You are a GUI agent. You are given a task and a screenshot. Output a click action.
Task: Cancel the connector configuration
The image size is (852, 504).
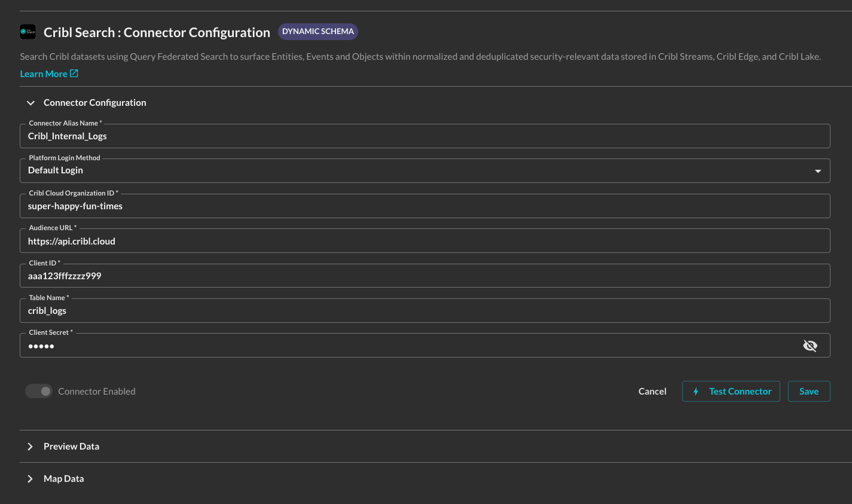click(652, 391)
